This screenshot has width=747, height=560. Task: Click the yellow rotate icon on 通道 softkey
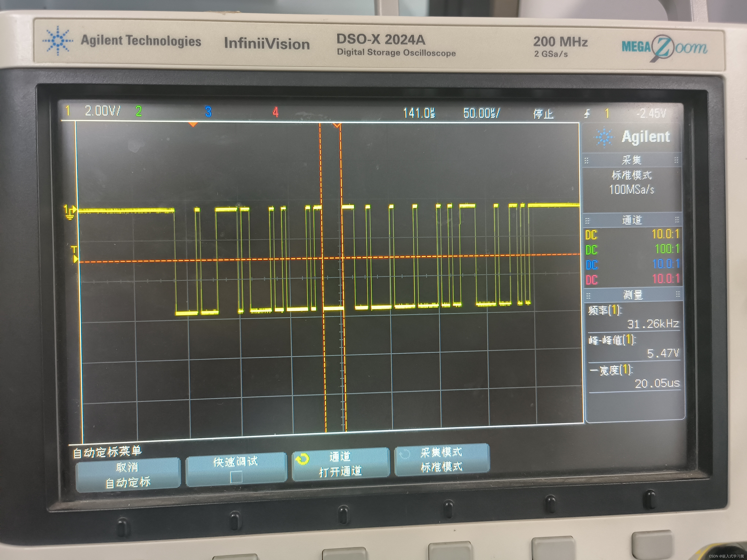tap(302, 459)
